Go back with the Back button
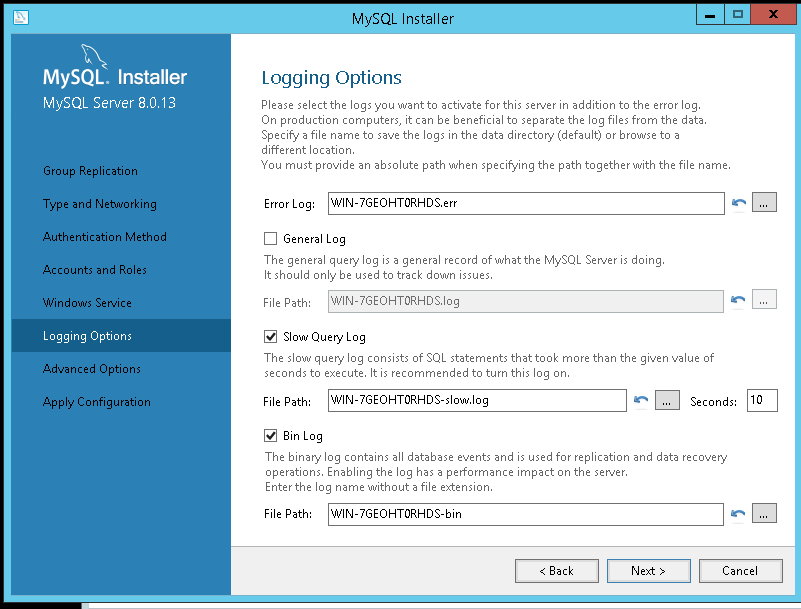 556,571
